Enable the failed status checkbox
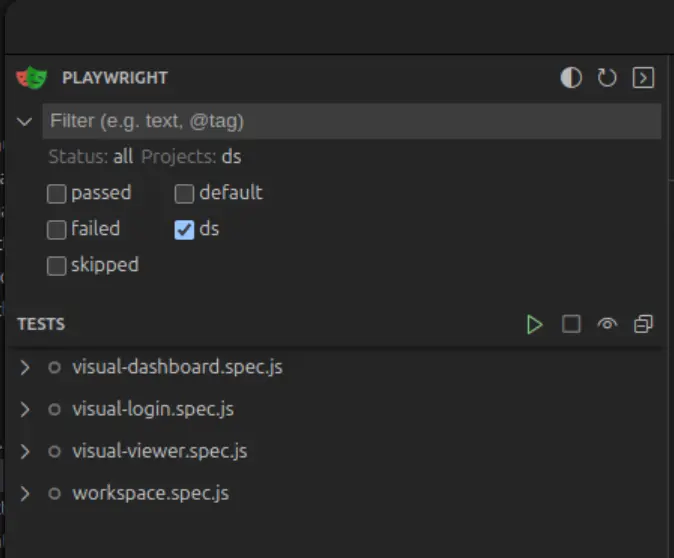The image size is (674, 558). [x=57, y=229]
